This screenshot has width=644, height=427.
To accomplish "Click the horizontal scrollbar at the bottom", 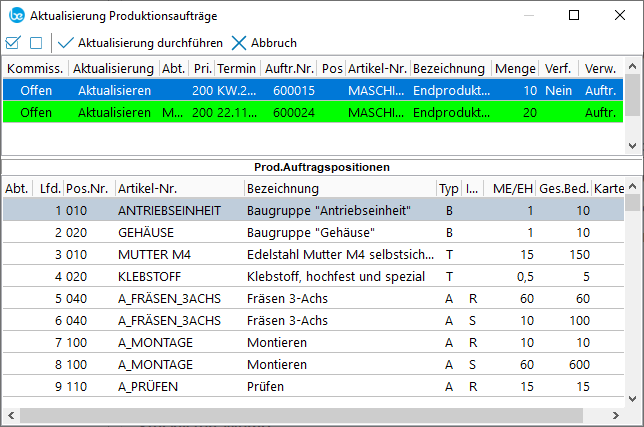I will tap(300, 413).
